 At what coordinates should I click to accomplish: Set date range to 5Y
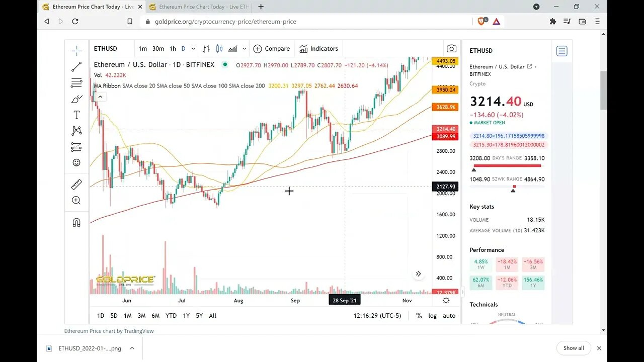pyautogui.click(x=199, y=316)
